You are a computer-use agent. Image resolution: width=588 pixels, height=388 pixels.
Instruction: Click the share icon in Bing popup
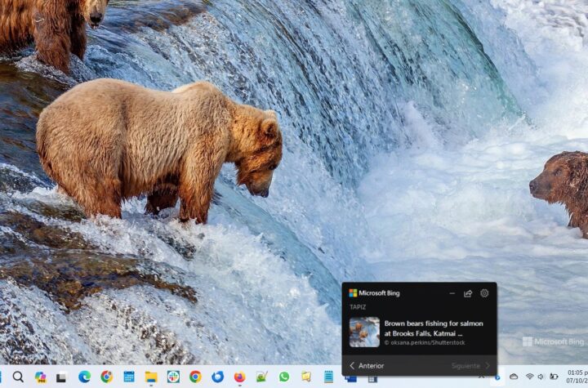pos(468,293)
